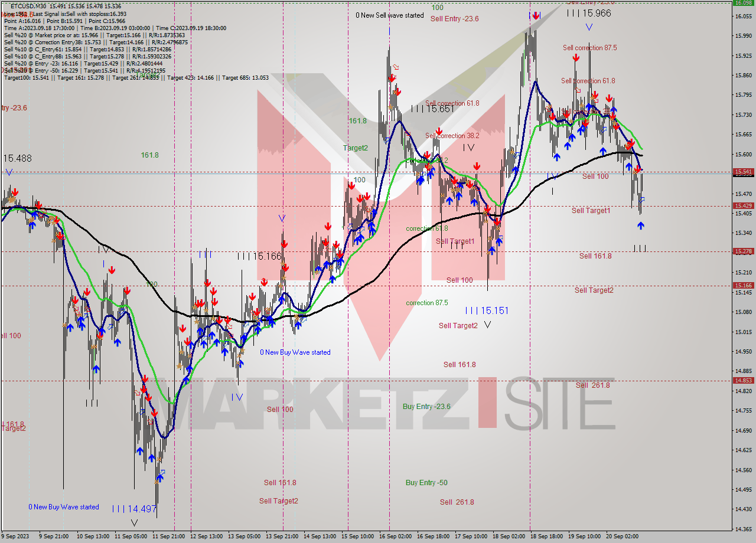Click the 14.430 price axis value
Image resolution: width=756 pixels, height=543 pixels.
pos(743,509)
